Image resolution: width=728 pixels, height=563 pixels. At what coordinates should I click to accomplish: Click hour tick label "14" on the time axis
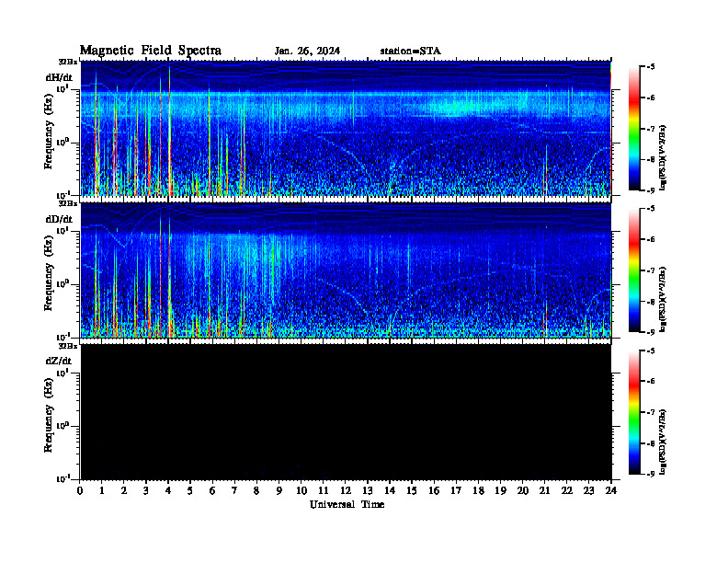[x=390, y=491]
